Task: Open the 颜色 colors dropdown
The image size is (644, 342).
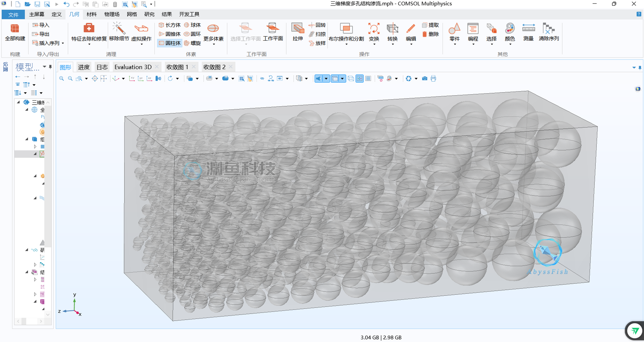Action: coord(510,33)
